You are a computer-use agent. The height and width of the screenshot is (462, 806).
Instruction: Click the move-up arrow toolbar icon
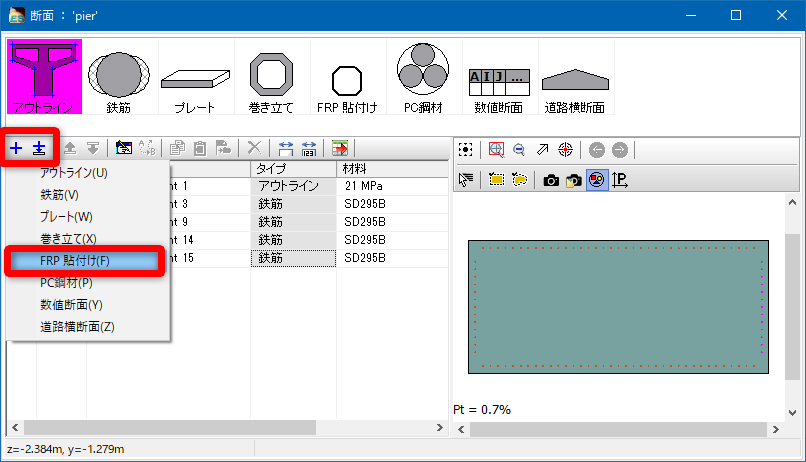click(70, 149)
